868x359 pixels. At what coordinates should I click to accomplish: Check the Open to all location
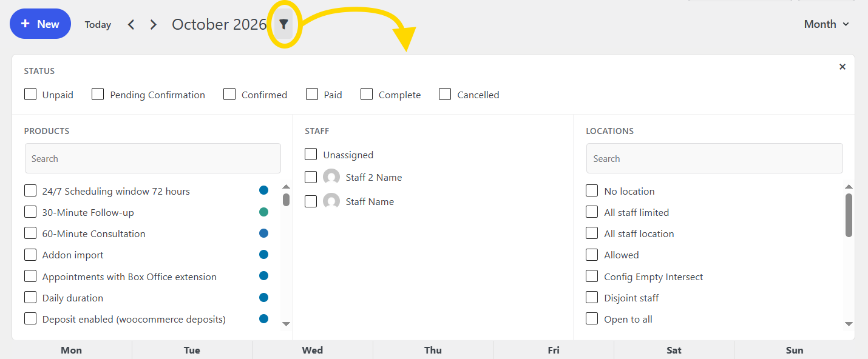[592, 318]
